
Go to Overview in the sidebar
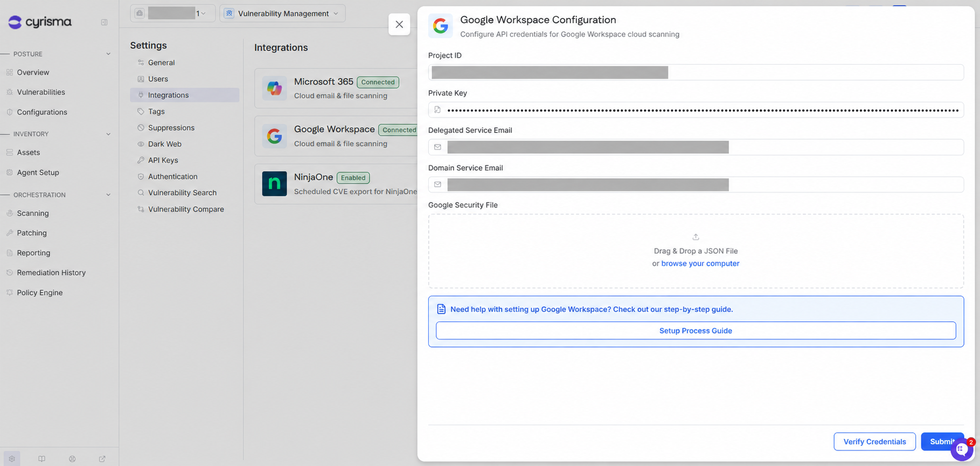(x=33, y=72)
